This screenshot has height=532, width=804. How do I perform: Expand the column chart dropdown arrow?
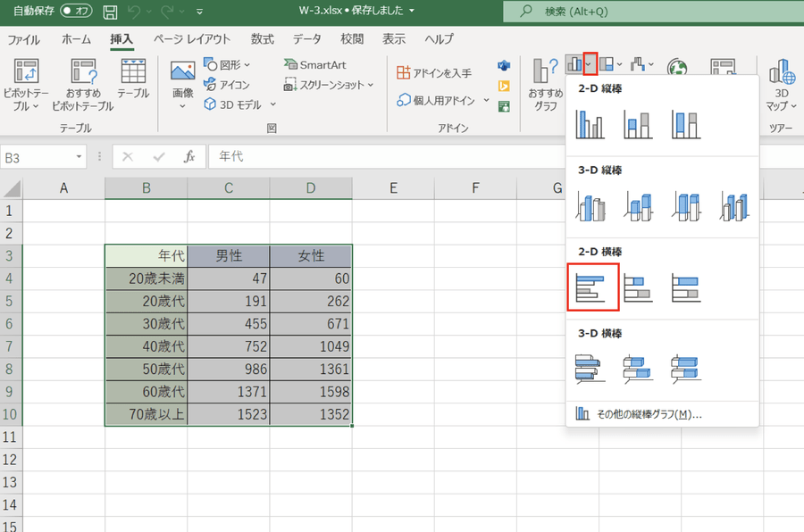point(590,64)
